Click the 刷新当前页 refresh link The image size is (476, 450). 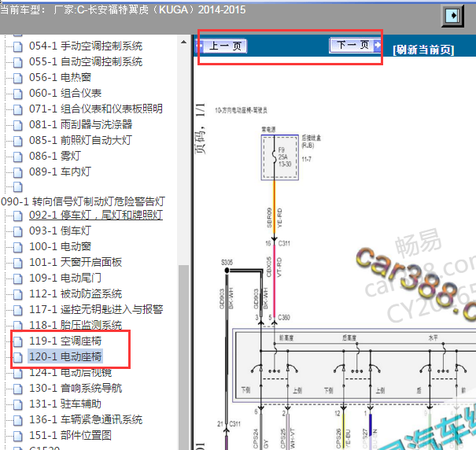pos(423,50)
